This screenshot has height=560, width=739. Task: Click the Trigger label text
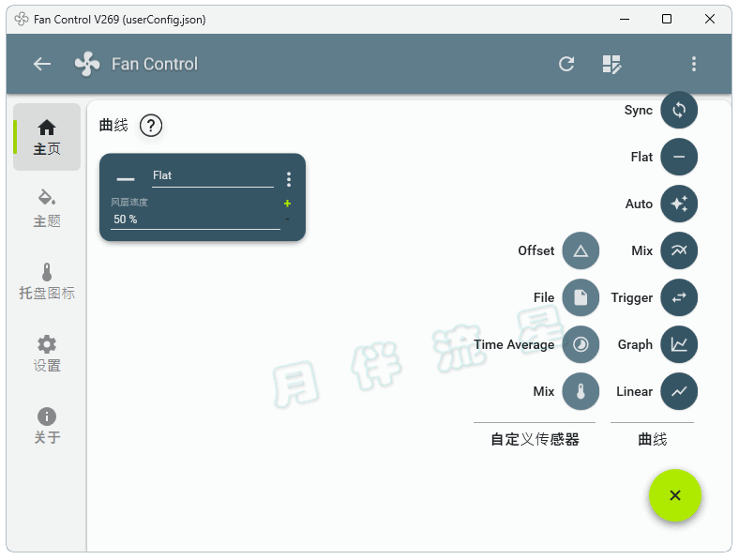coord(631,298)
